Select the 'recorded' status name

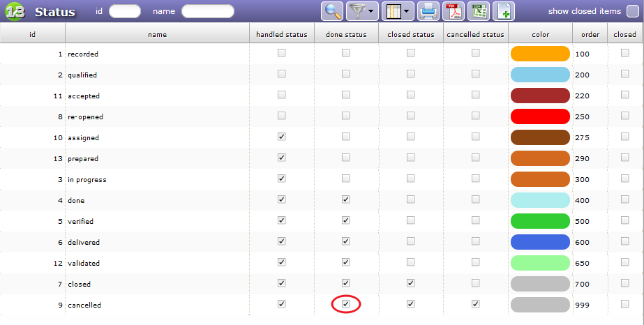click(83, 54)
